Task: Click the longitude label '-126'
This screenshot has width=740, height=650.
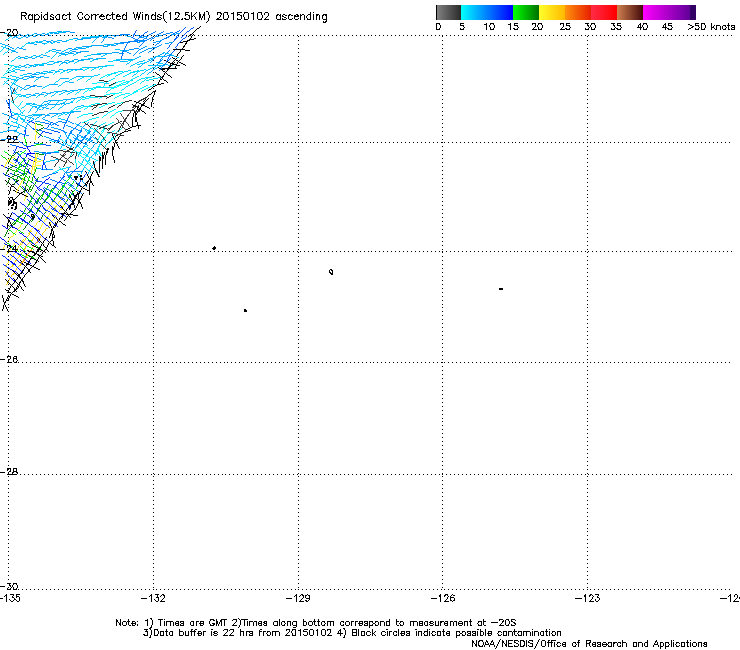Action: point(443,599)
